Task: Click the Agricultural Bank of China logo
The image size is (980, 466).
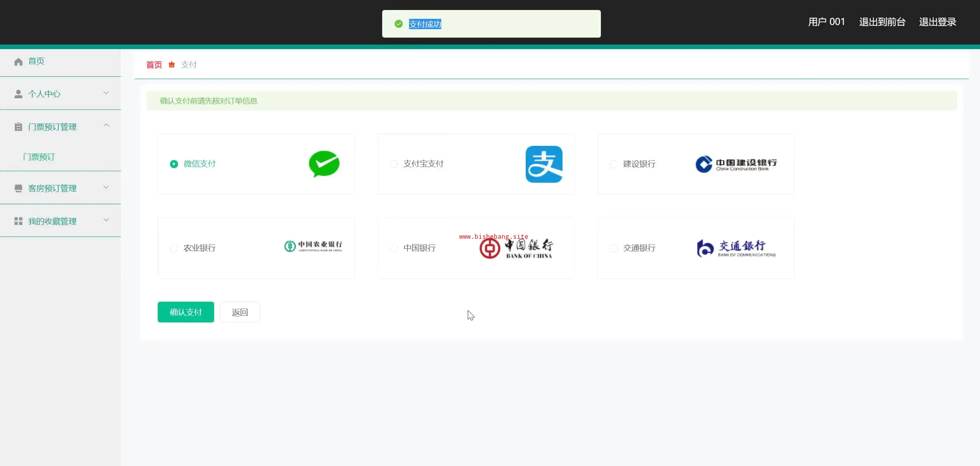Action: (313, 246)
